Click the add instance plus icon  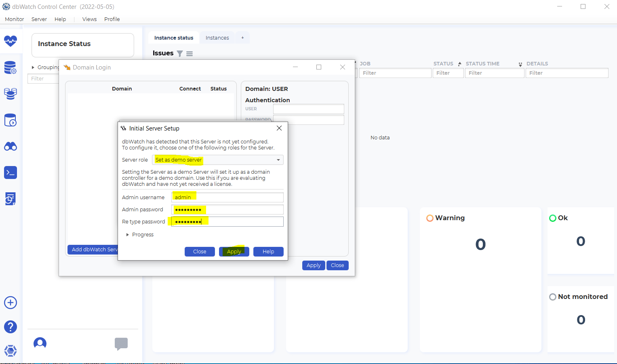pyautogui.click(x=11, y=302)
